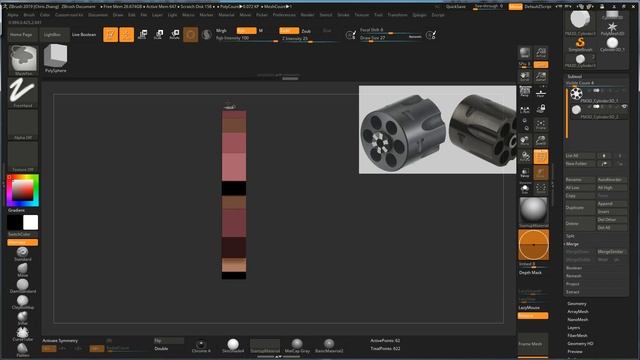Adjust the Draw Size slider
This screenshot has width=640, height=360.
pyautogui.click(x=391, y=38)
